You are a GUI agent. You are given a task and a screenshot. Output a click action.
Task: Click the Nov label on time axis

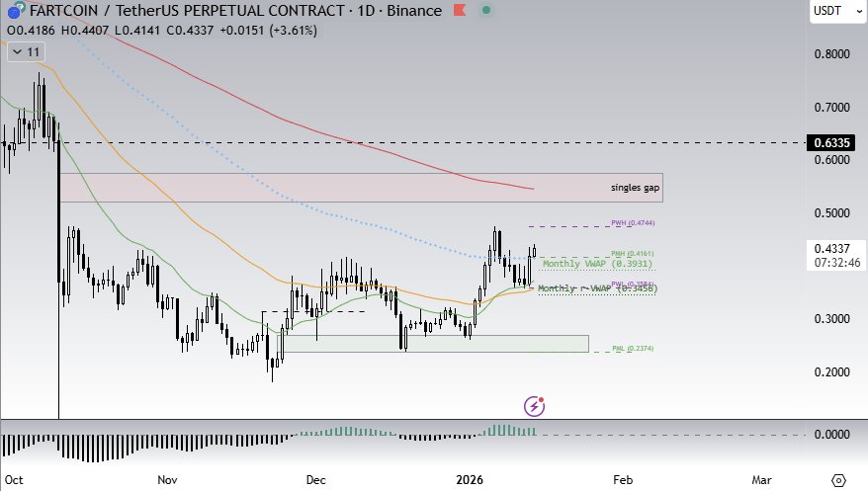tap(167, 480)
